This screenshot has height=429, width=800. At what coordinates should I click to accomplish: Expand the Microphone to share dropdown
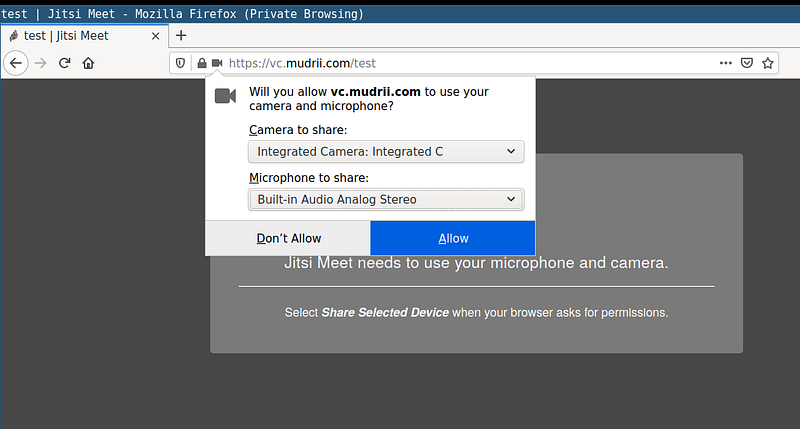click(385, 199)
